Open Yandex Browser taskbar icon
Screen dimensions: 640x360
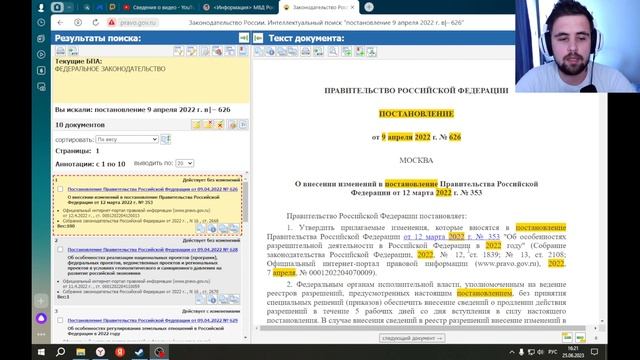click(x=100, y=352)
